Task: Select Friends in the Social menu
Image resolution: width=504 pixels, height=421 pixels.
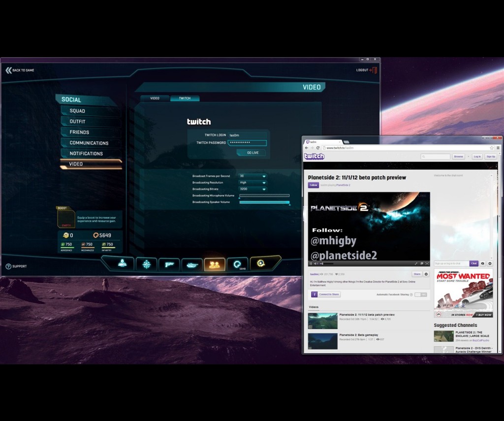Action: pyautogui.click(x=79, y=132)
